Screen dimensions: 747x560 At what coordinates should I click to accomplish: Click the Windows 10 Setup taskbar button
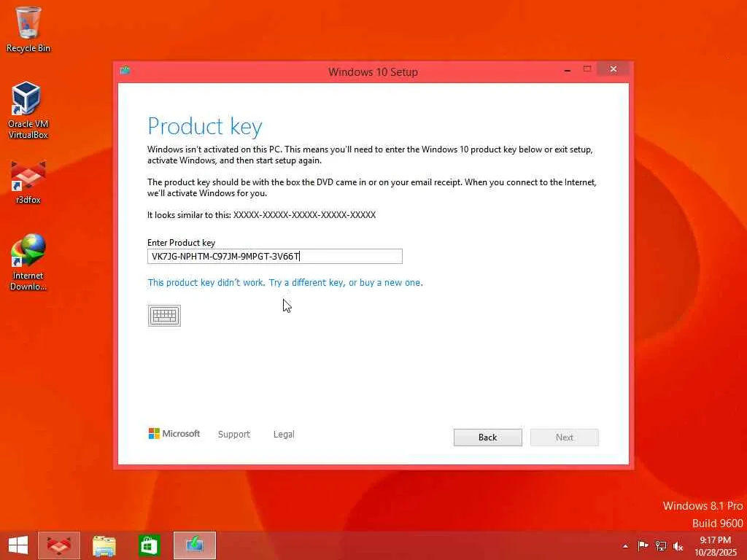[195, 545]
